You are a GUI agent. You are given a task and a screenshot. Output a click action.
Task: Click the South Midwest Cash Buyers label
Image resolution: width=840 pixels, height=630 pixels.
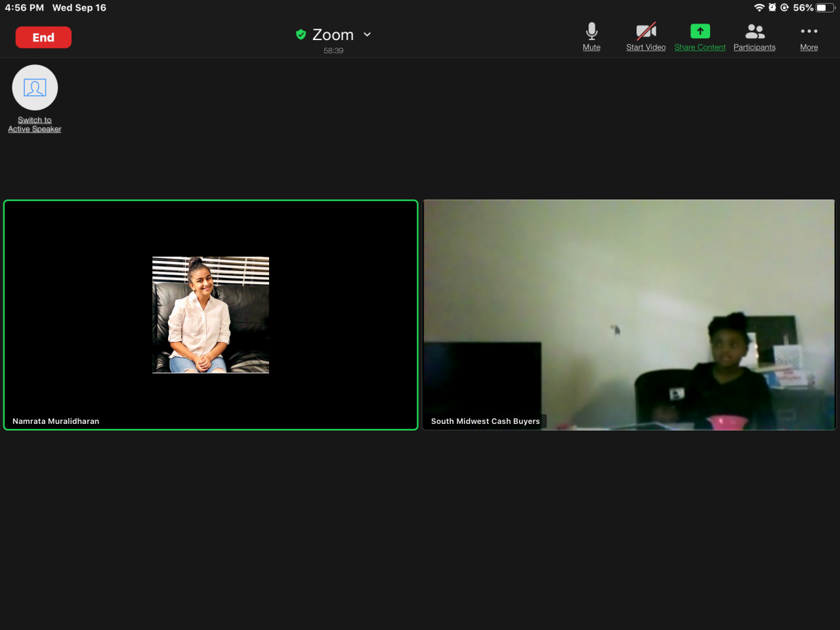(486, 421)
